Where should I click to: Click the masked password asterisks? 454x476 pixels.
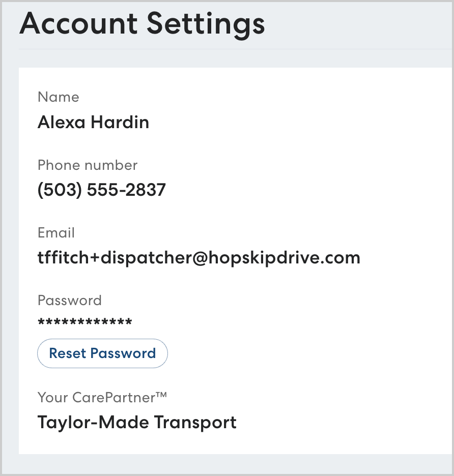85,322
